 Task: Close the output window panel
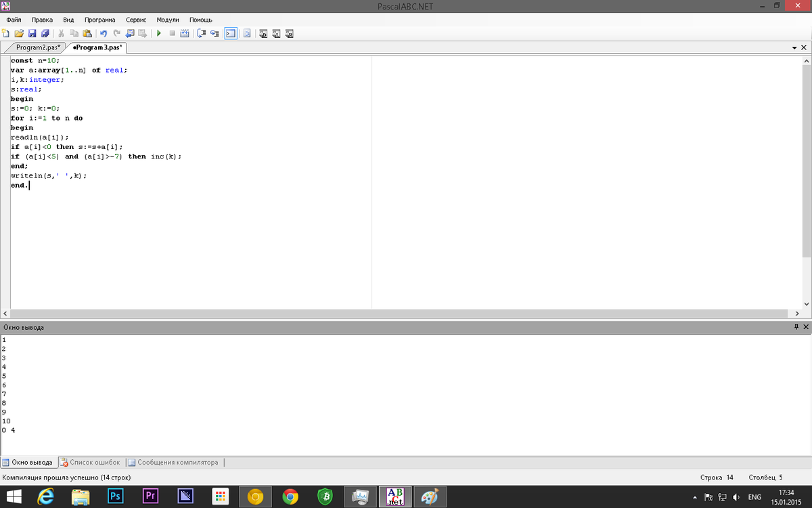pyautogui.click(x=805, y=327)
